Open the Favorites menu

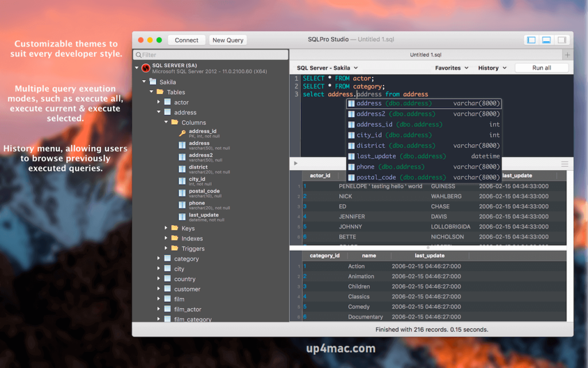pos(451,67)
